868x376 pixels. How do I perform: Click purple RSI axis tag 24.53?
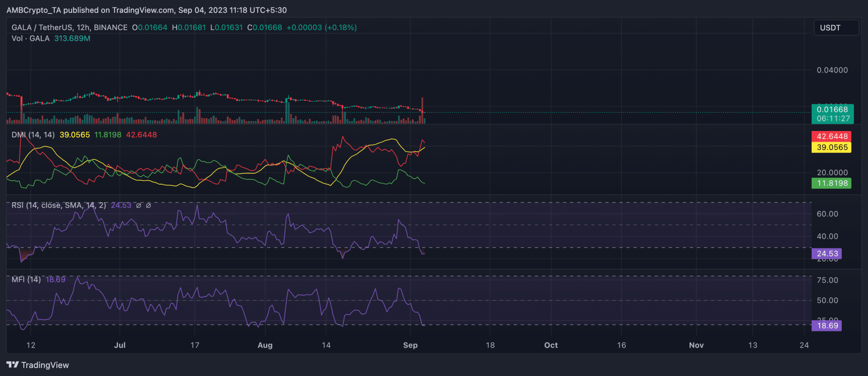826,254
